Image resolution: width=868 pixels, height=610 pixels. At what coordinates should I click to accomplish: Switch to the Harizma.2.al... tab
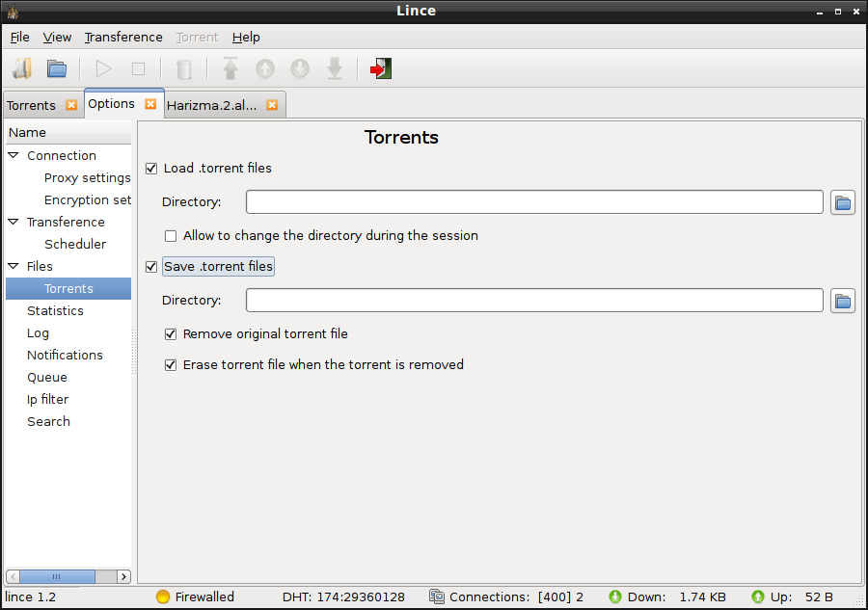pos(212,105)
